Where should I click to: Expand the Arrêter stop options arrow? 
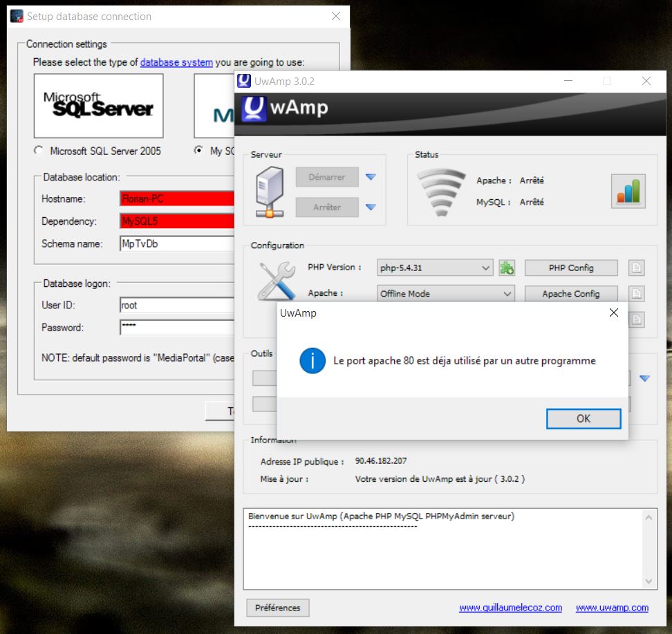point(371,207)
